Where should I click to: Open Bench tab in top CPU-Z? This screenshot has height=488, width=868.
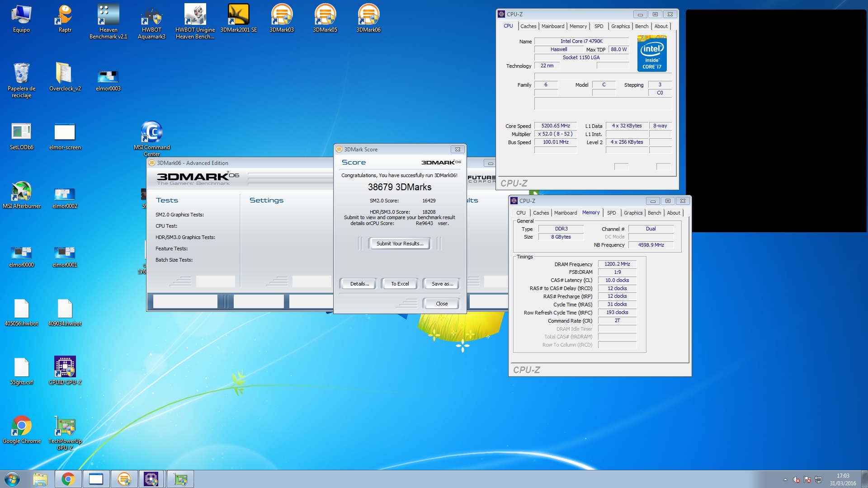[642, 26]
